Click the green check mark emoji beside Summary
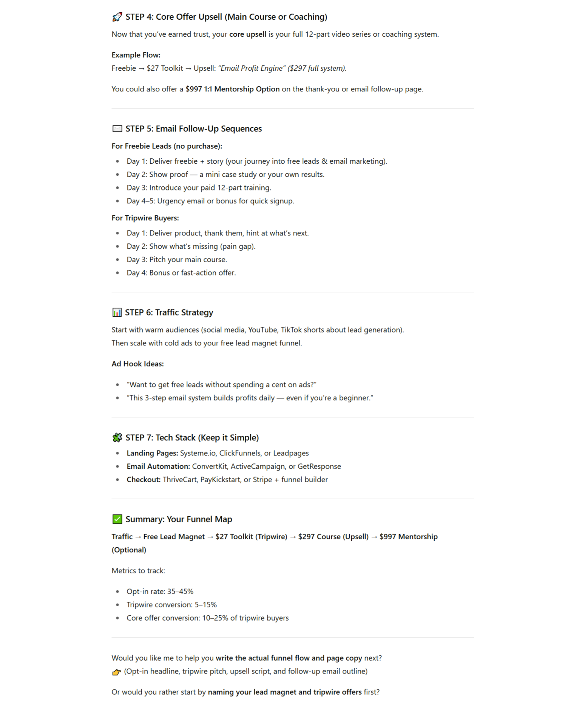Image resolution: width=588 pixels, height=703 pixels. [x=117, y=519]
